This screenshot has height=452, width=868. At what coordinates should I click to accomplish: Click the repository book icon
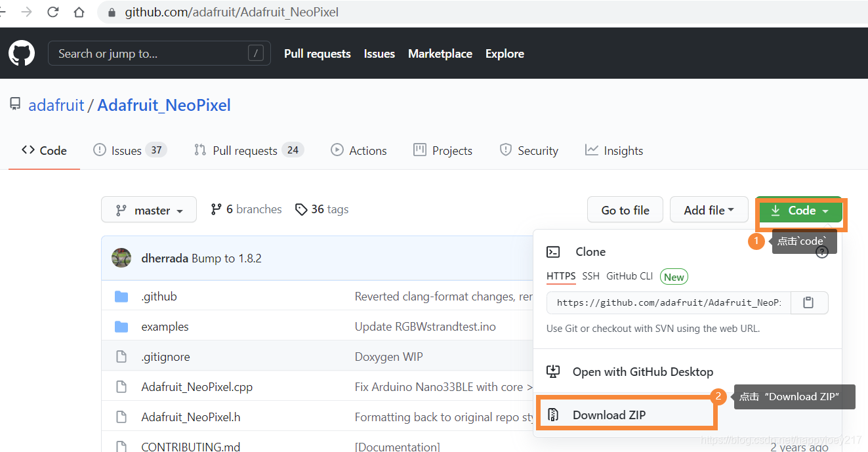15,104
